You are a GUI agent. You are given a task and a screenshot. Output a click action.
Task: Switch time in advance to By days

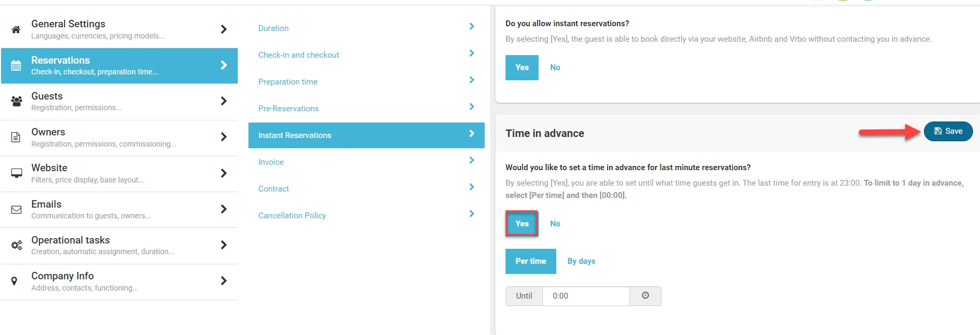[x=581, y=261]
